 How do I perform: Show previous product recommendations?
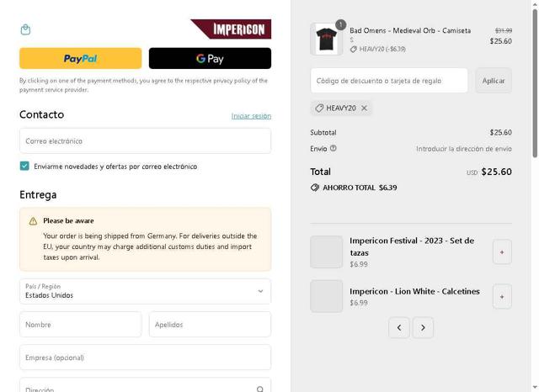click(x=399, y=328)
